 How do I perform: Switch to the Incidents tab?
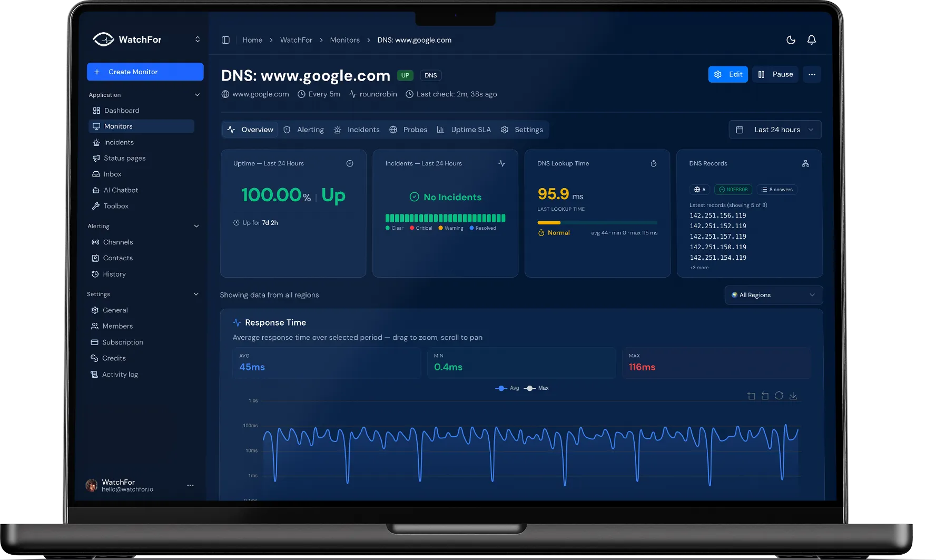pyautogui.click(x=357, y=130)
